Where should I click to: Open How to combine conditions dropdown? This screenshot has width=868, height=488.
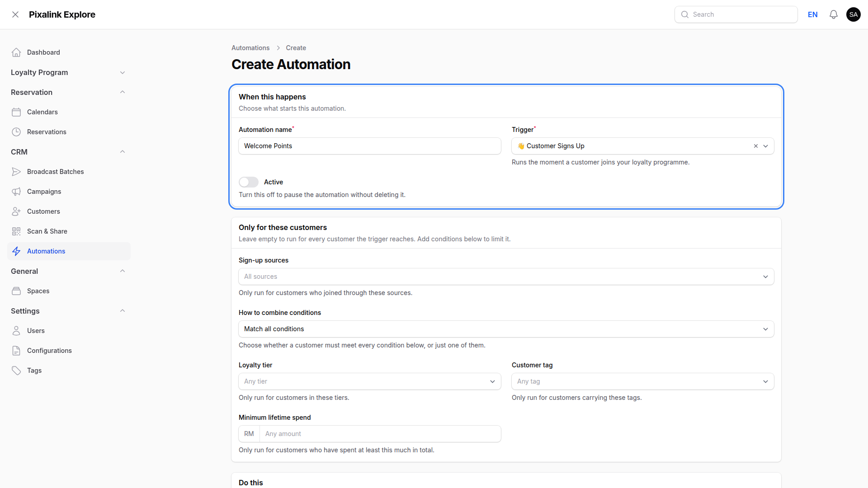506,329
